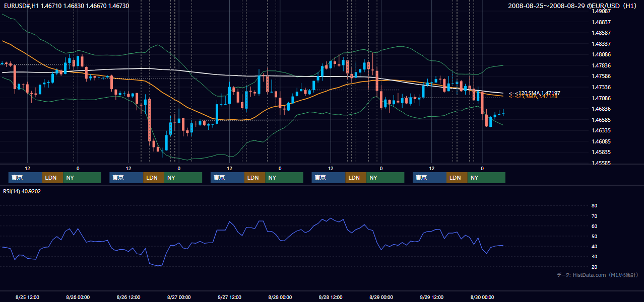644x302 pixels.
Task: Select the 1.48837 price axis label
Action: (x=602, y=22)
